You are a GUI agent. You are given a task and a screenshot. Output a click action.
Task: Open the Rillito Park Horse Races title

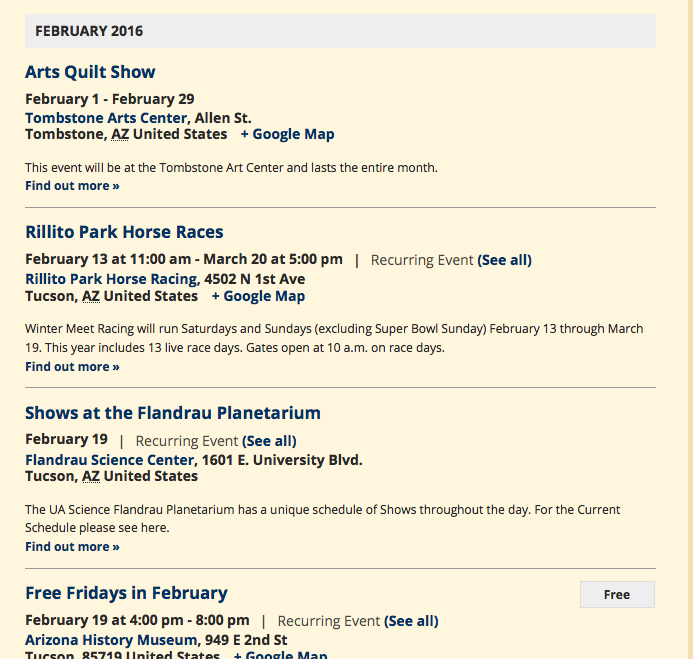pyautogui.click(x=124, y=232)
